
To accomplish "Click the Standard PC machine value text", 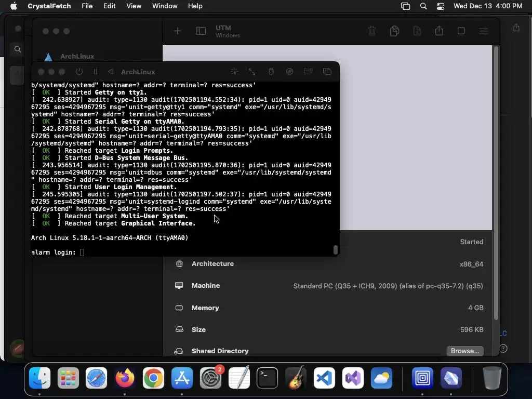I will point(388,286).
